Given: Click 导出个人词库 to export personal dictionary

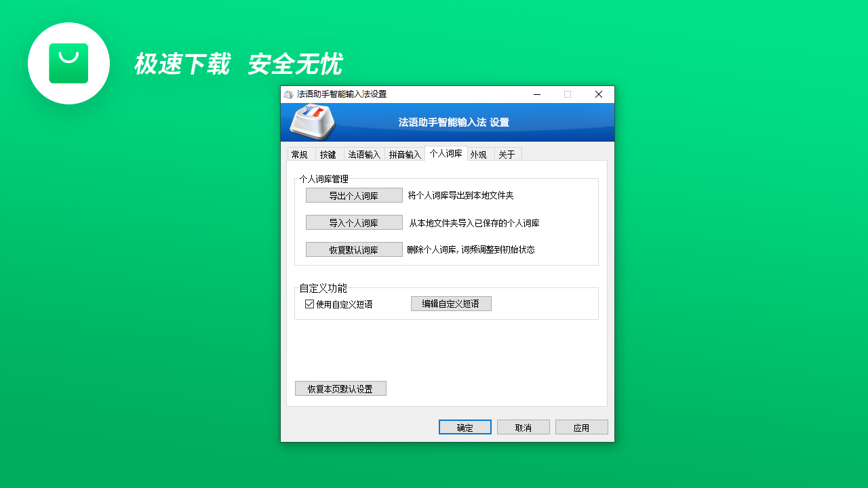Looking at the screenshot, I should point(354,195).
